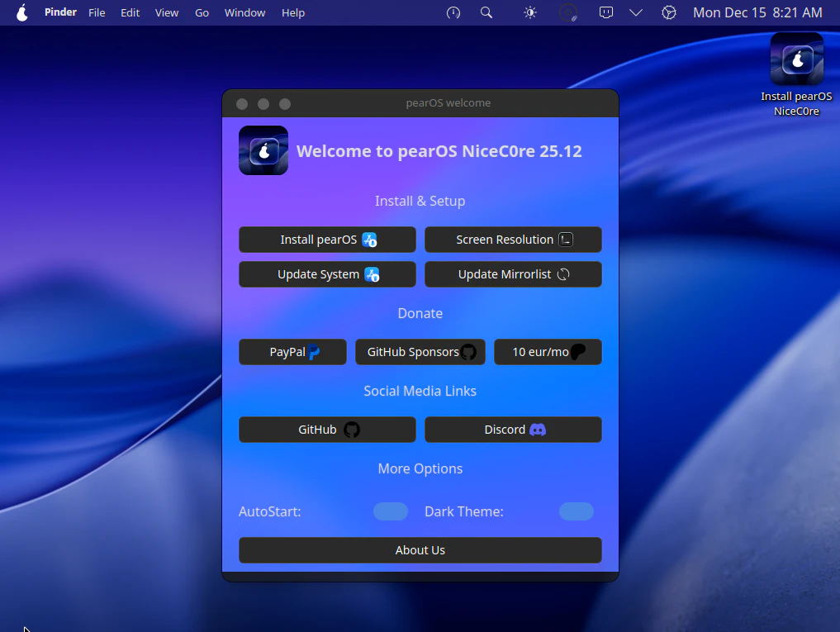Image resolution: width=840 pixels, height=632 pixels.
Task: Click the pearOS logo in welcome header
Action: pos(263,150)
